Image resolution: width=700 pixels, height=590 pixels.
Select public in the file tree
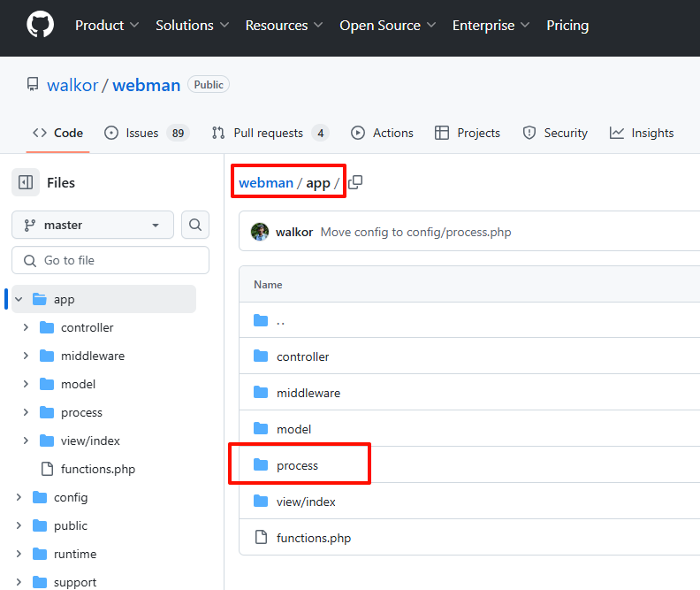(71, 525)
